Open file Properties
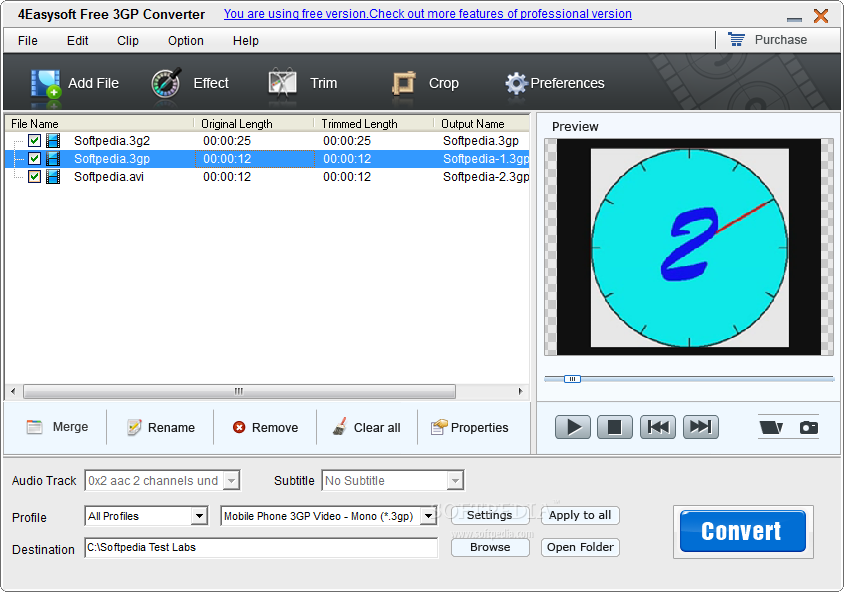Screen dimensions: 844x592 (x=469, y=427)
